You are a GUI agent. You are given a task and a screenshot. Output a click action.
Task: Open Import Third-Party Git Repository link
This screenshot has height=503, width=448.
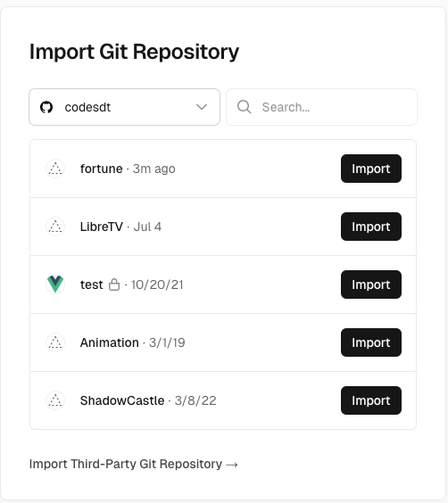pyautogui.click(x=134, y=464)
